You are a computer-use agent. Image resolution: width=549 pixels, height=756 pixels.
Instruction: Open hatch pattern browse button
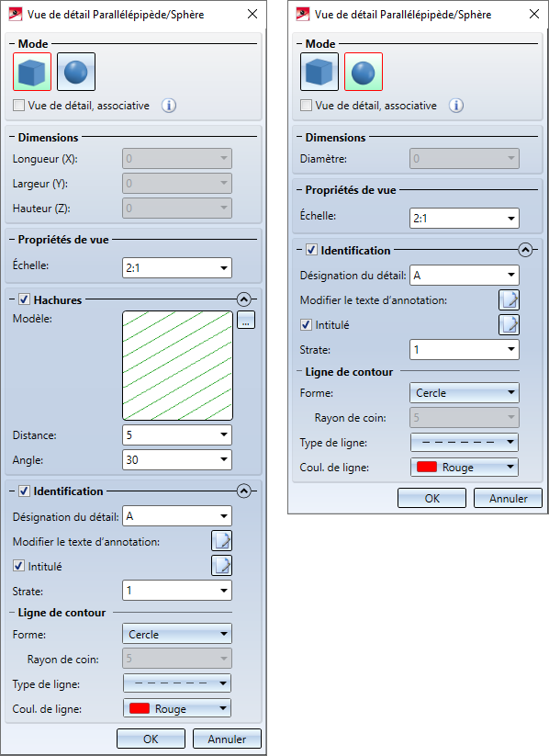coord(246,320)
